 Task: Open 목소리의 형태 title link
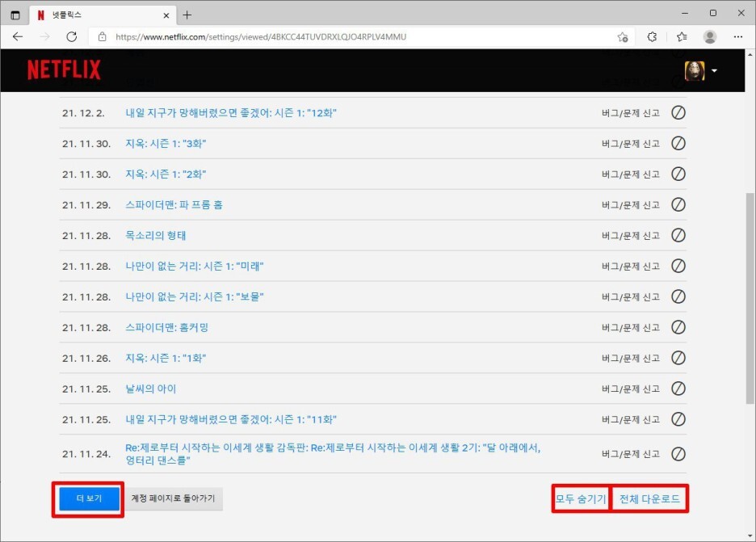(x=156, y=235)
